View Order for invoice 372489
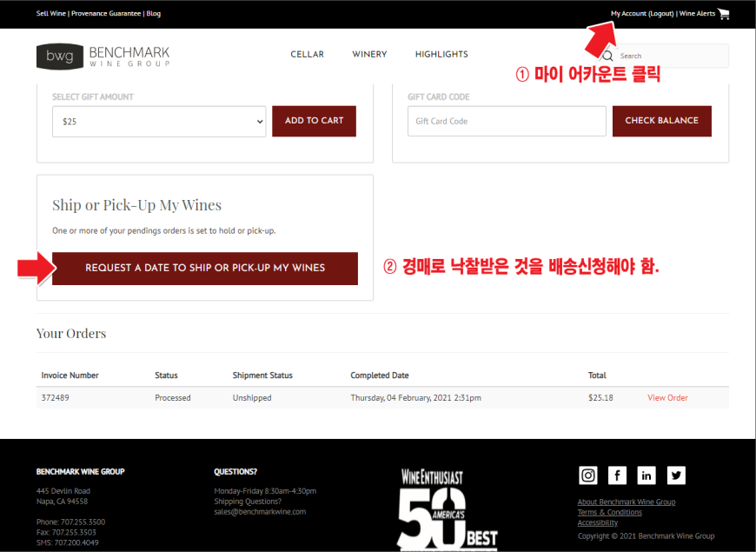Screen dimensions: 756x552 click(667, 397)
